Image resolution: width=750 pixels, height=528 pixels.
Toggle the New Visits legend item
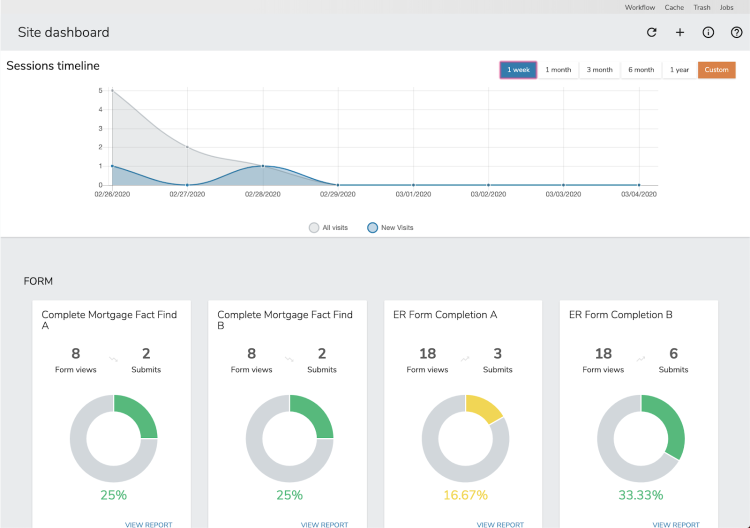coord(390,228)
